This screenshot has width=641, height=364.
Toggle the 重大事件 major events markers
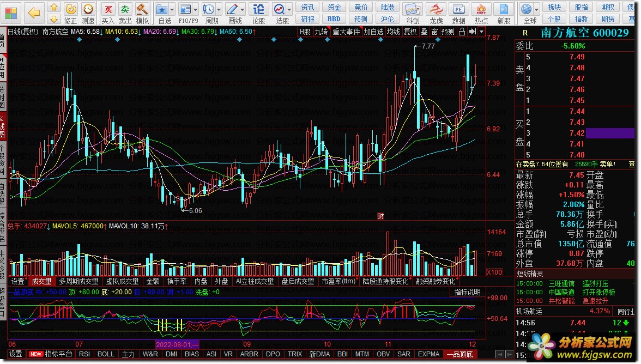(346, 32)
